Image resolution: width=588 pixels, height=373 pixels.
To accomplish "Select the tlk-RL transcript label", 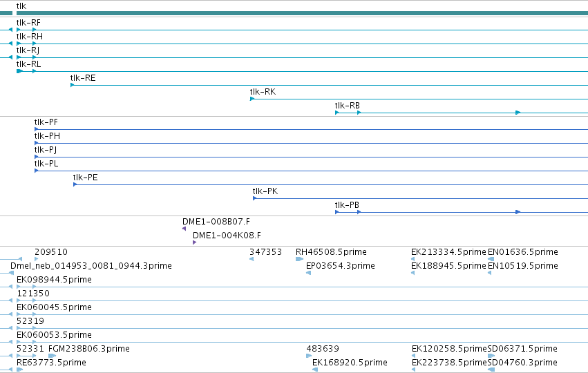I will point(28,64).
